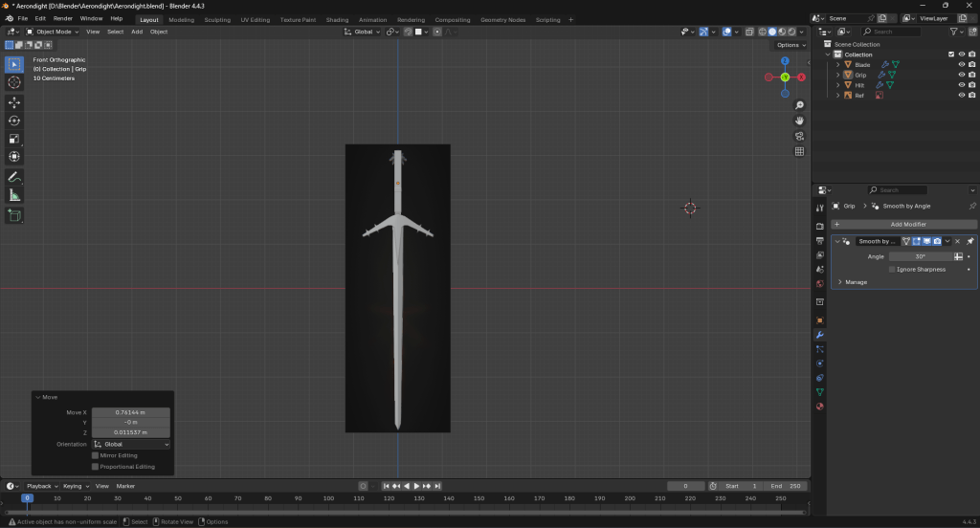The image size is (980, 528).
Task: Open the Render menu
Action: (63, 18)
